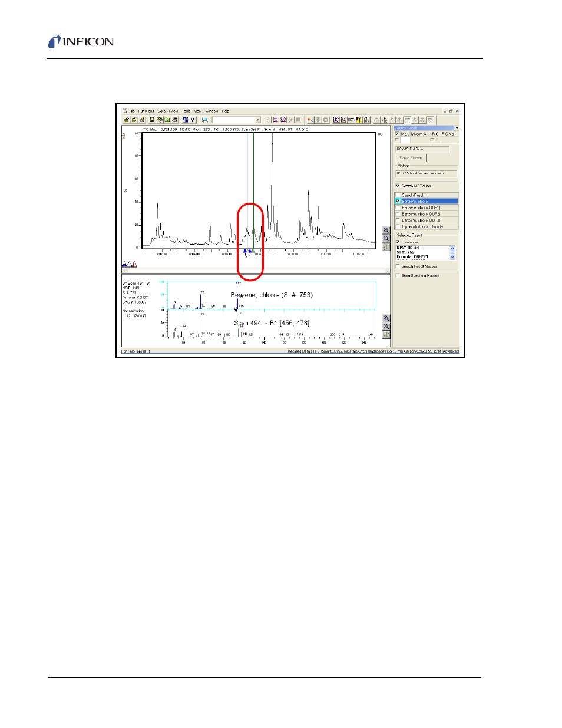Image resolution: width=562 pixels, height=728 pixels.
Task: Click the Pause Screen button
Action: (x=411, y=157)
